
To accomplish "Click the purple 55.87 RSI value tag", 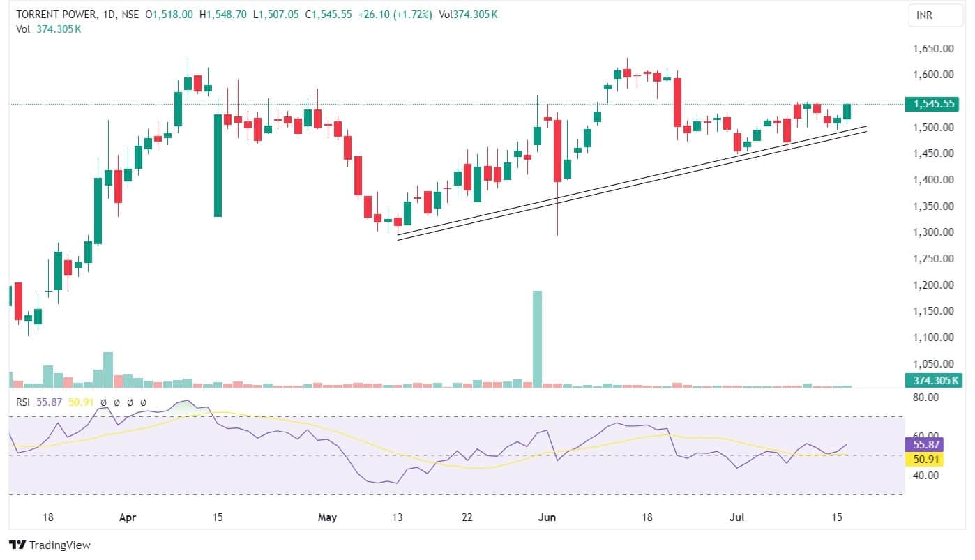I will point(924,444).
